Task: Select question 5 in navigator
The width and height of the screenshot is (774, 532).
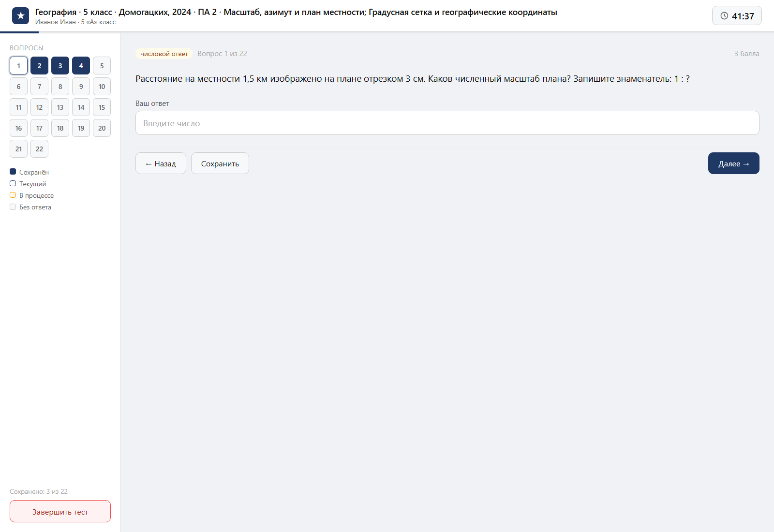Action: coord(102,66)
